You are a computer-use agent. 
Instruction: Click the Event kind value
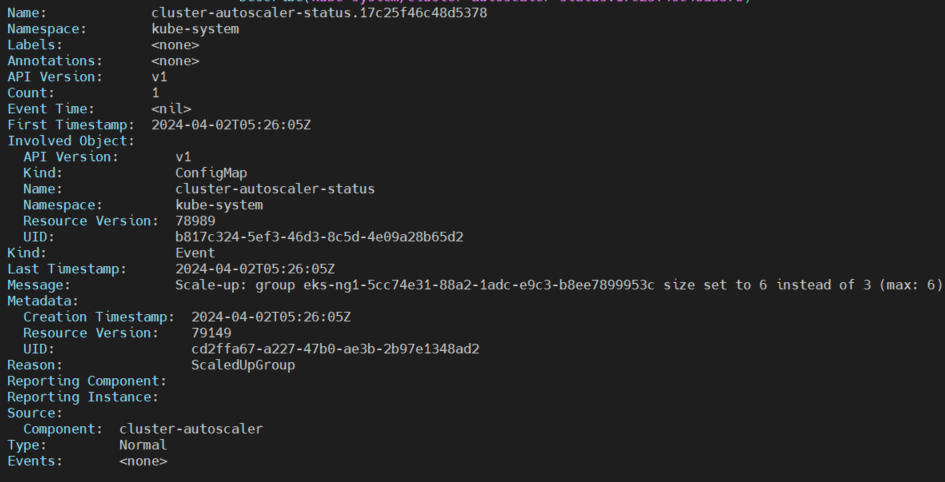(195, 253)
